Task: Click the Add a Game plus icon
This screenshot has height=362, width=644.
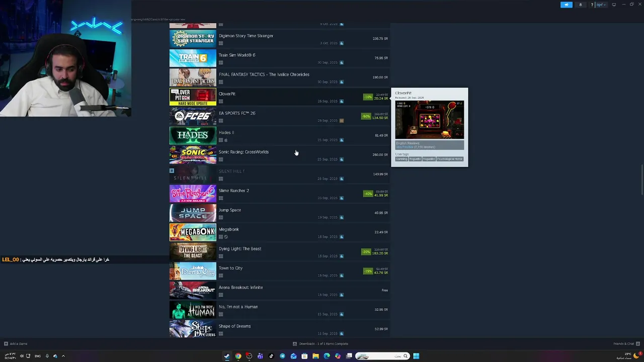Action: point(6,344)
